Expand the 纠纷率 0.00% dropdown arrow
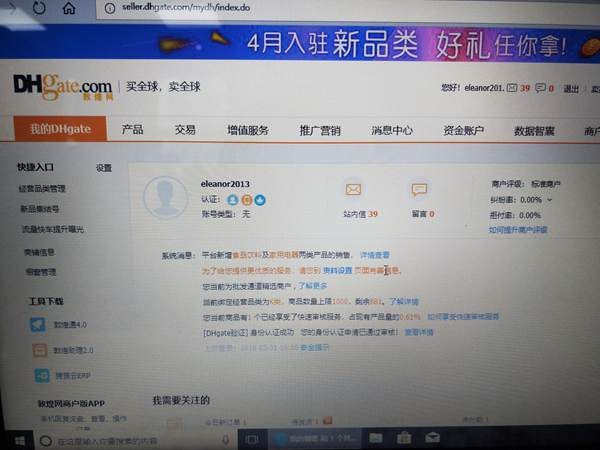Image resolution: width=600 pixels, height=450 pixels. coord(550,200)
